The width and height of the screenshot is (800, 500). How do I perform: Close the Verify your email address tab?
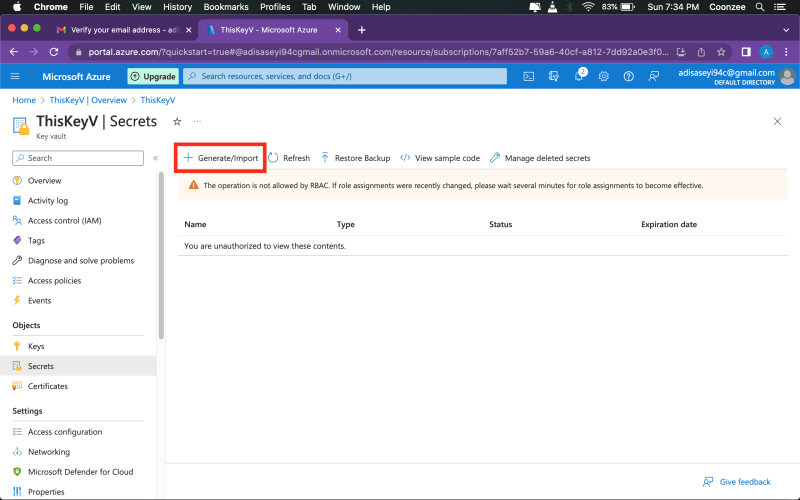[188, 30]
